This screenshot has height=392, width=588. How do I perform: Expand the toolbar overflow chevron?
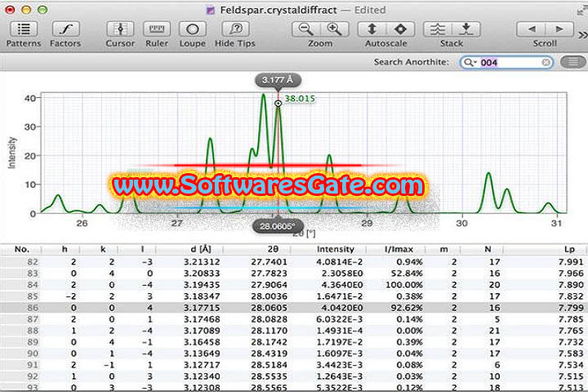point(583,35)
